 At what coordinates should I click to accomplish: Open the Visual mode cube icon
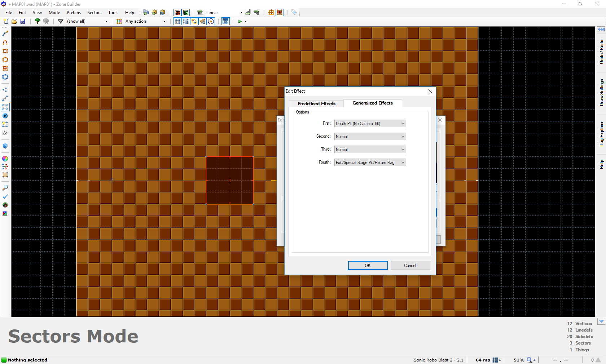[5, 146]
